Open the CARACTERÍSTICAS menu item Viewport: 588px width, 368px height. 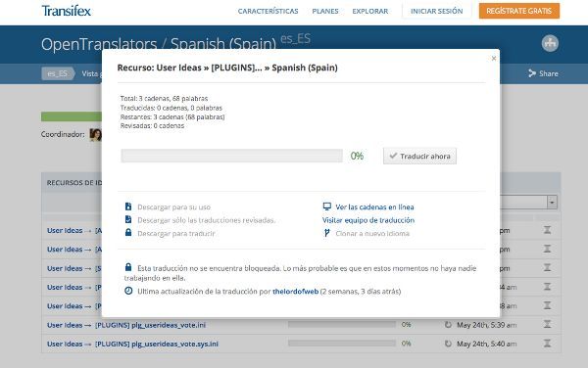point(268,11)
